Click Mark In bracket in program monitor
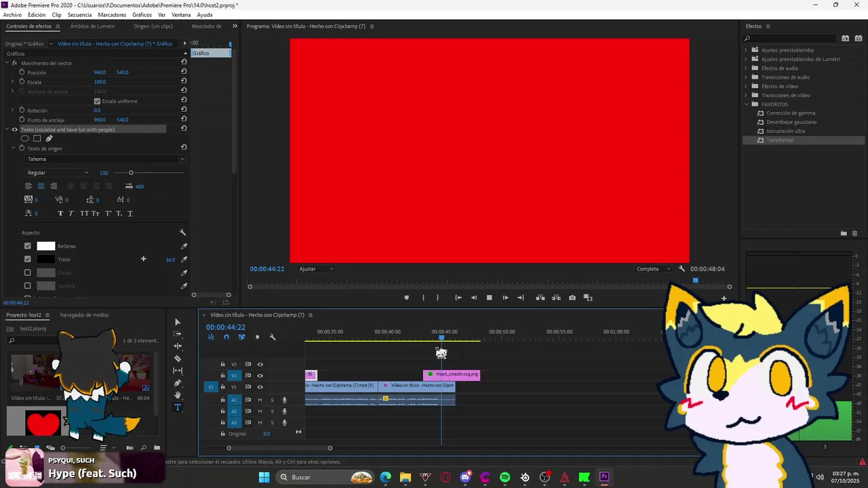Viewport: 868px width, 488px height. pos(423,298)
